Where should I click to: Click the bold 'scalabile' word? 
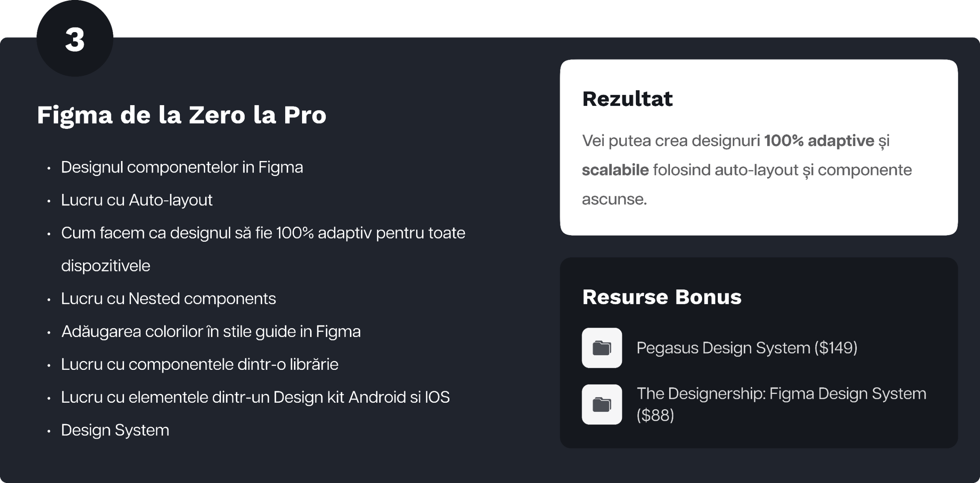click(615, 170)
